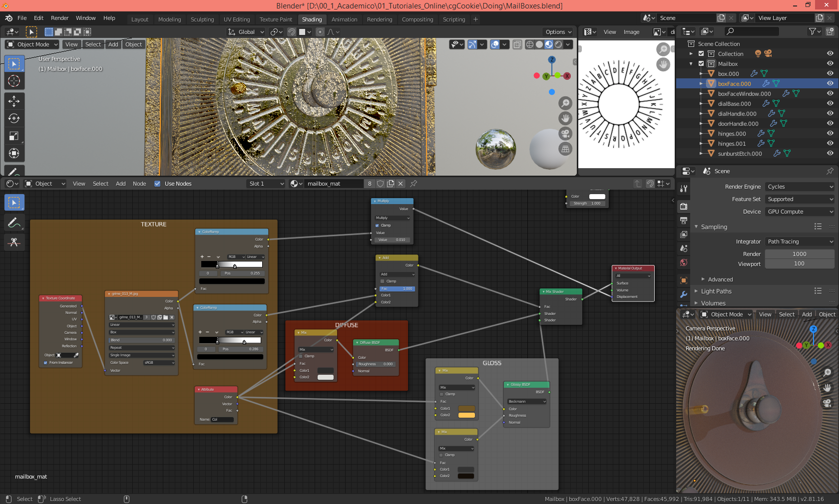839x504 pixels.
Task: Click the viewport camera view icon
Action: pos(565,134)
